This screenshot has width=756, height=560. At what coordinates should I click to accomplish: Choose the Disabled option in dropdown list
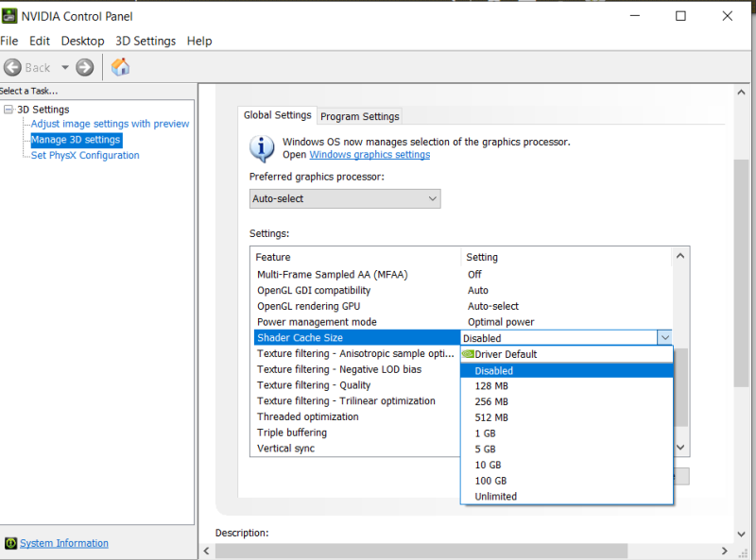point(567,370)
